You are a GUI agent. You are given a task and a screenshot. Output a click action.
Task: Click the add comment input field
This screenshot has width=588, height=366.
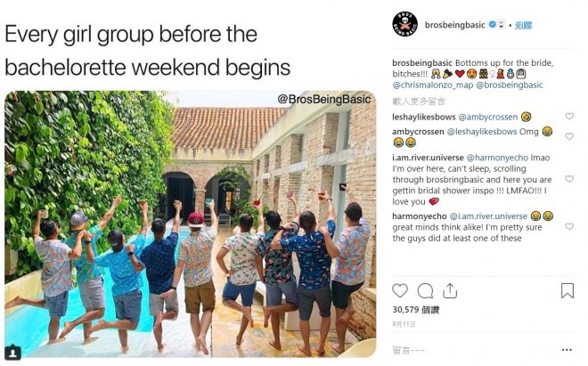coord(474,350)
